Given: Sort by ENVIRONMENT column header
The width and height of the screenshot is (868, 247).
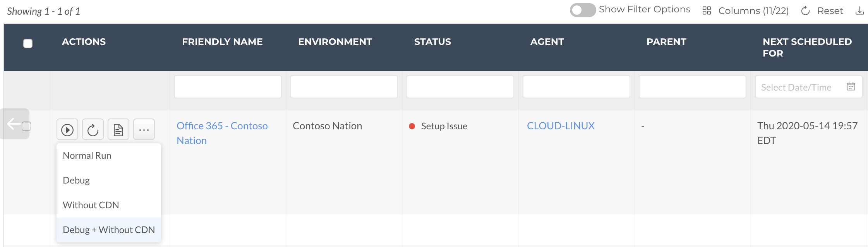Looking at the screenshot, I should 335,42.
